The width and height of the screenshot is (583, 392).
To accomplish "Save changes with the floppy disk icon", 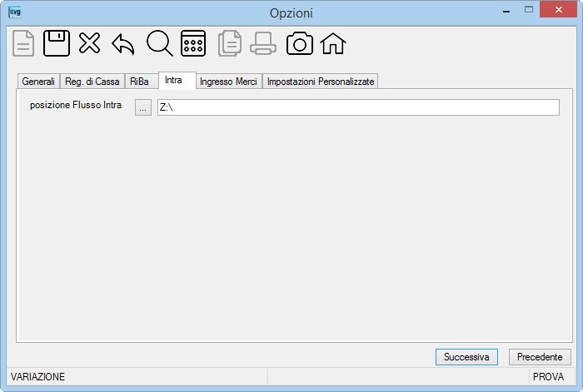I will (57, 43).
